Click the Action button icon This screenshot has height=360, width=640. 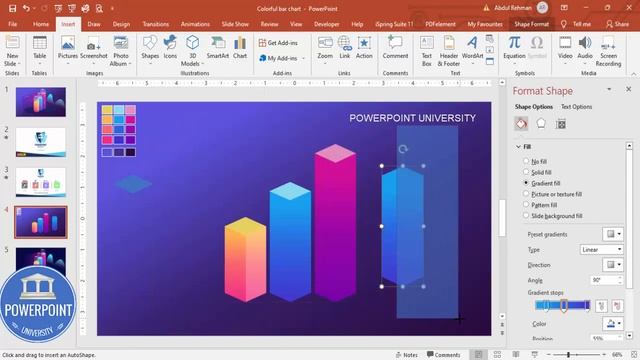coord(364,48)
